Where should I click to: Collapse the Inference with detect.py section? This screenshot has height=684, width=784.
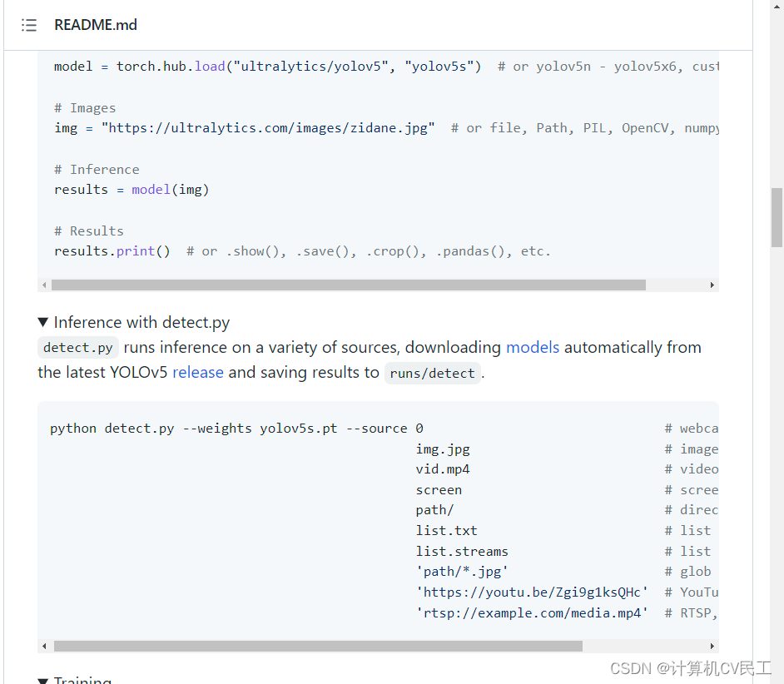click(43, 322)
